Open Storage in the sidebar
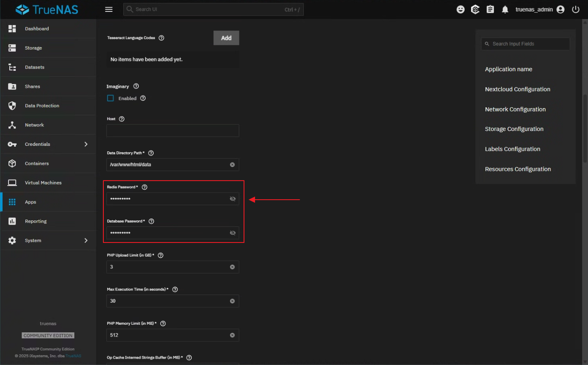Screen dimensions: 588x365 (48, 48)
